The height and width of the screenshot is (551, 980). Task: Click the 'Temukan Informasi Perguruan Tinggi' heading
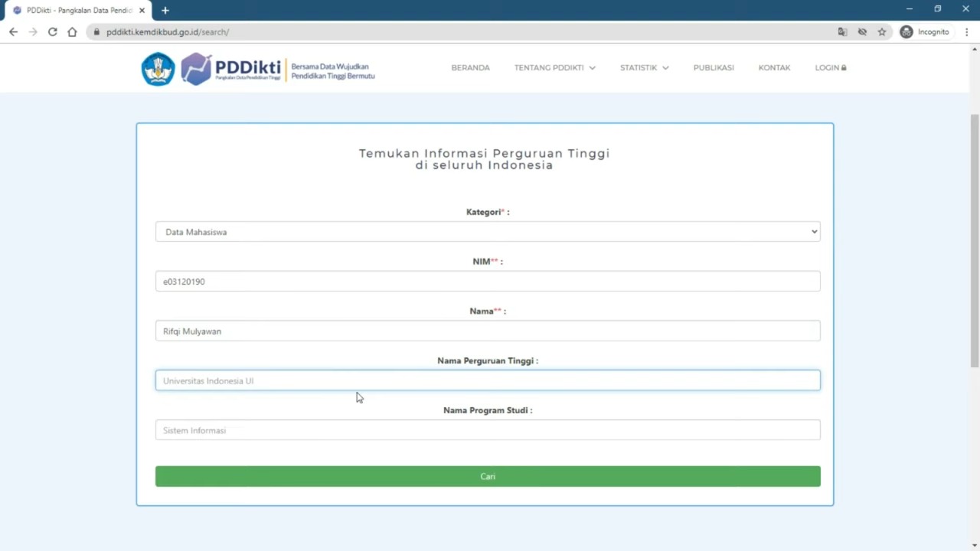click(x=485, y=153)
